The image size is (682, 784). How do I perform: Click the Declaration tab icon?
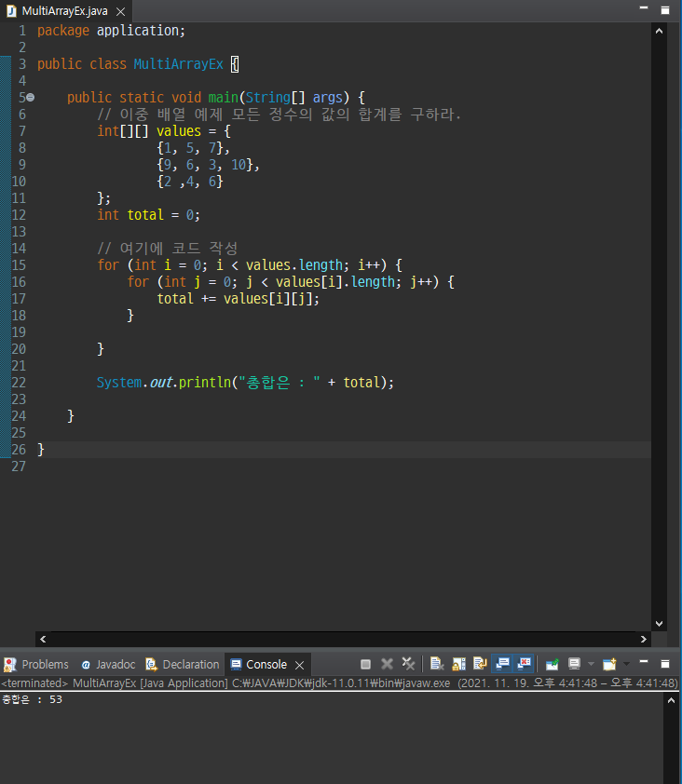click(151, 664)
